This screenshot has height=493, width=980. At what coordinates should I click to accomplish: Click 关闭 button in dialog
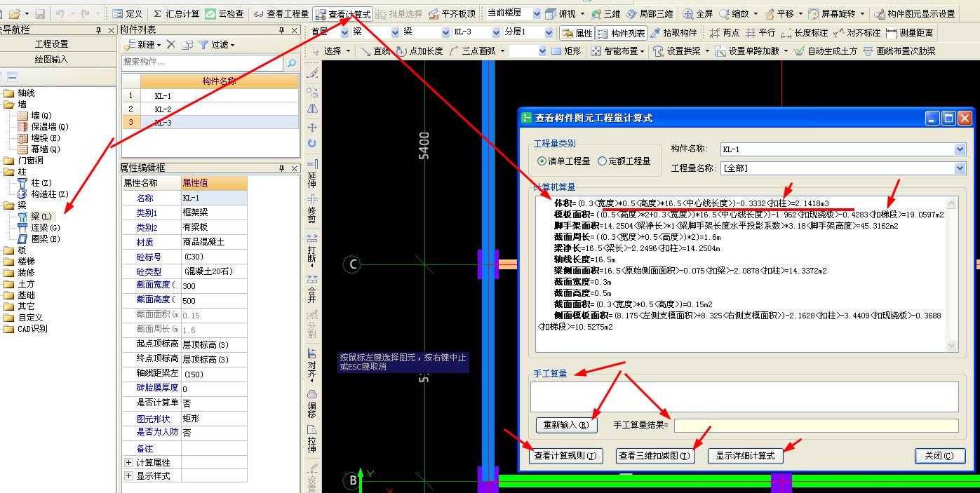940,456
